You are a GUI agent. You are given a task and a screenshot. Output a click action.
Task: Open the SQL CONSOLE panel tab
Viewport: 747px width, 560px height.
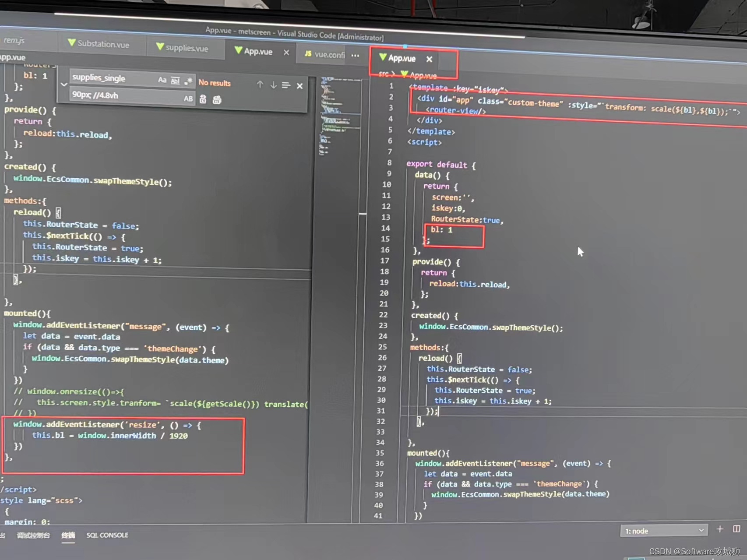pos(107,535)
